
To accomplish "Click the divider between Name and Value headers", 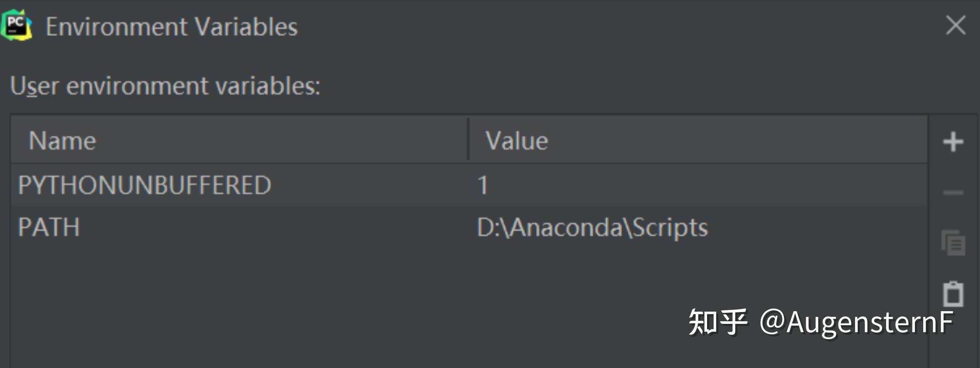I will 468,140.
